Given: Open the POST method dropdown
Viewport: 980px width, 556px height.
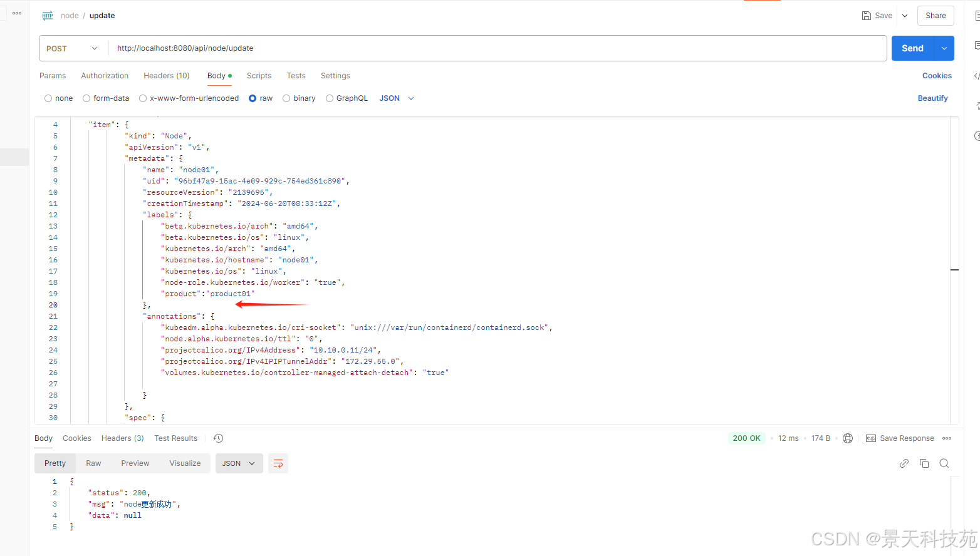Looking at the screenshot, I should coord(73,48).
